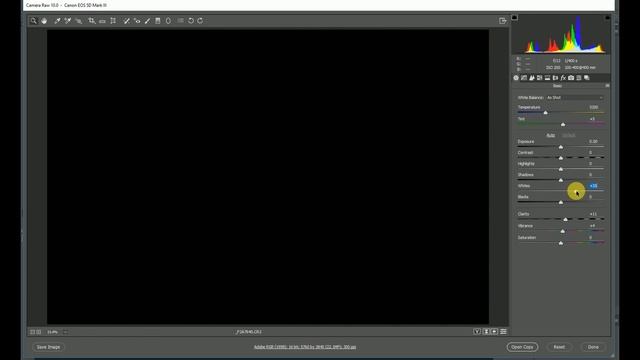Image resolution: width=640 pixels, height=360 pixels.
Task: Open the Basic panel flyout menu
Action: tap(607, 86)
